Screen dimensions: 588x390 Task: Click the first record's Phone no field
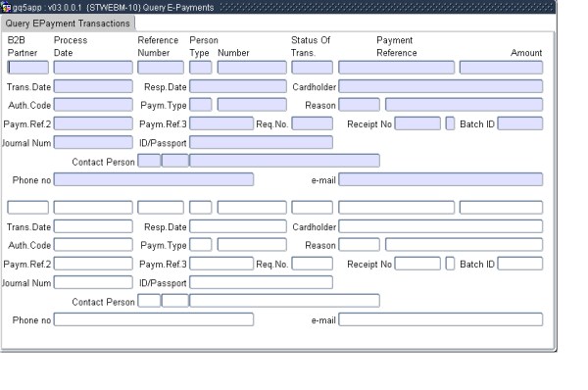(x=154, y=179)
